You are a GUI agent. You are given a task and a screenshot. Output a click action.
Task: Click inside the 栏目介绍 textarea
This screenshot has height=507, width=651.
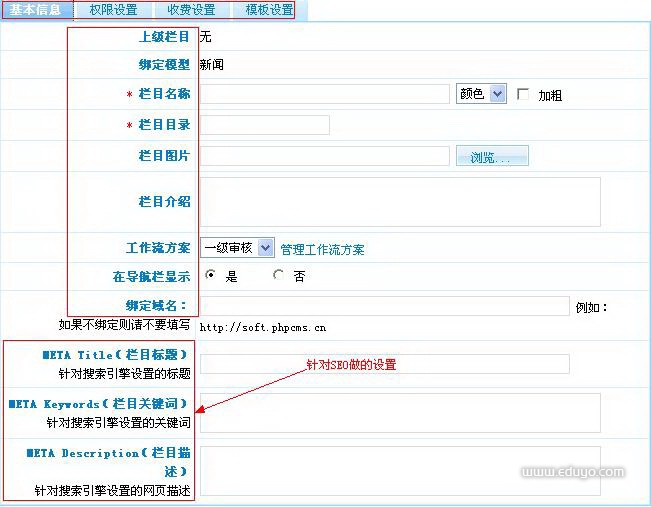[400, 202]
